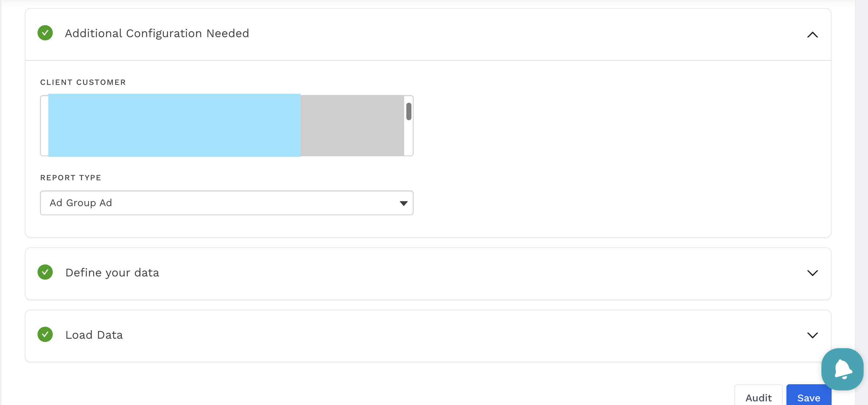Expand Load Data section with chevron
The width and height of the screenshot is (868, 405).
coord(812,335)
